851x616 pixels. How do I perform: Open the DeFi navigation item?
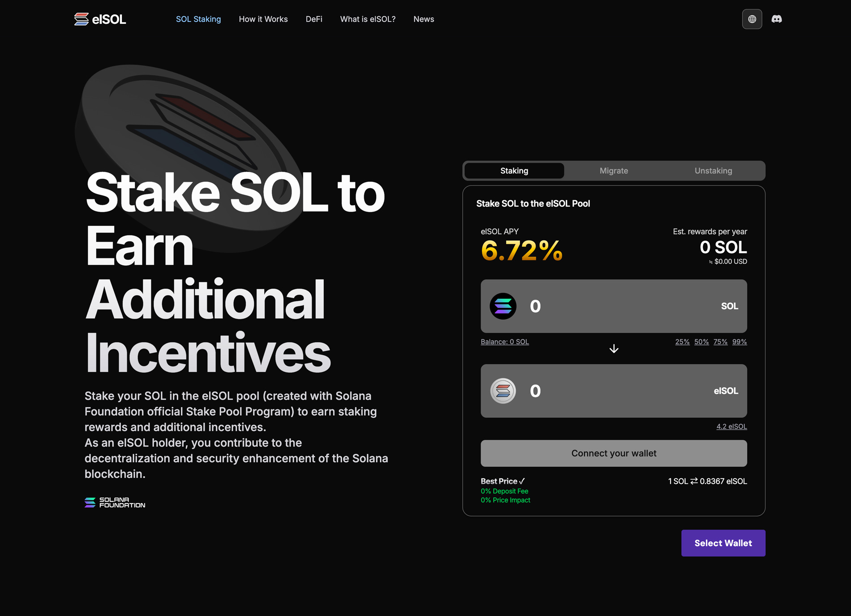314,19
